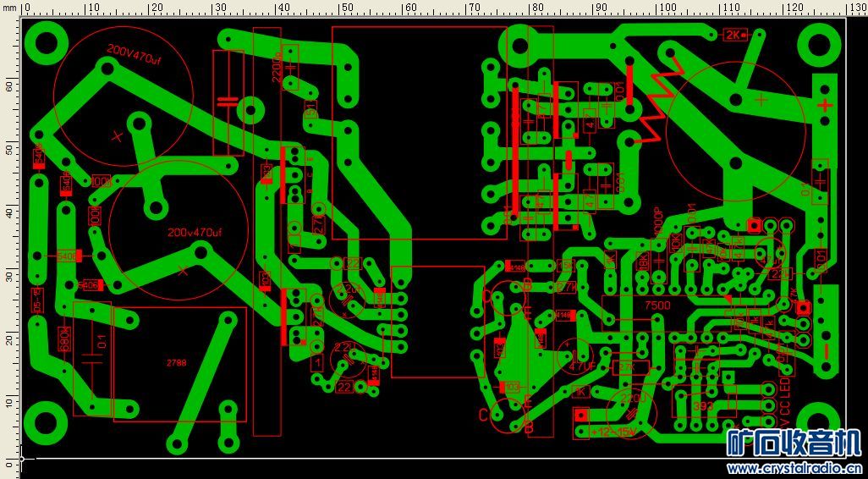Click the horizontal ruler at the 60 mark
868x479 pixels.
click(409, 8)
